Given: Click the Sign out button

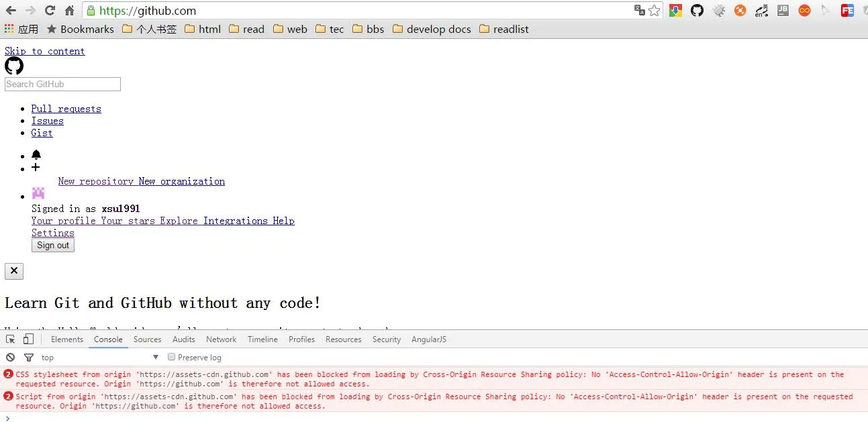Looking at the screenshot, I should pos(53,246).
